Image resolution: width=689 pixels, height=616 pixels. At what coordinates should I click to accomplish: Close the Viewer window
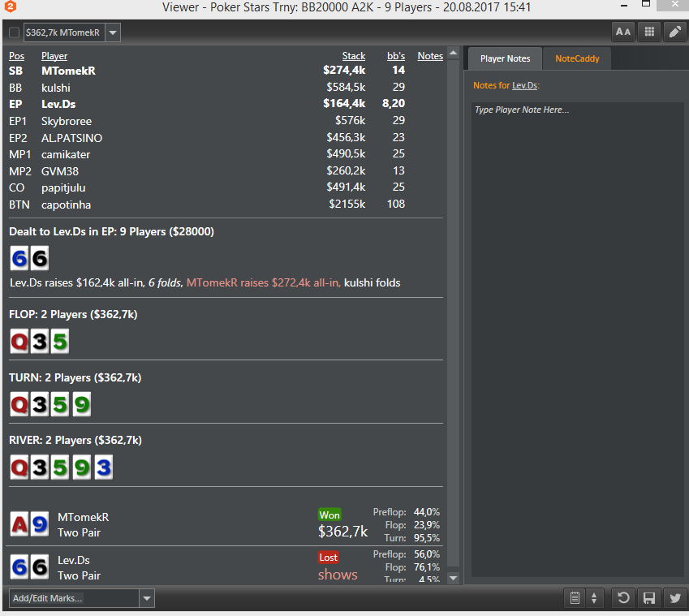click(674, 5)
